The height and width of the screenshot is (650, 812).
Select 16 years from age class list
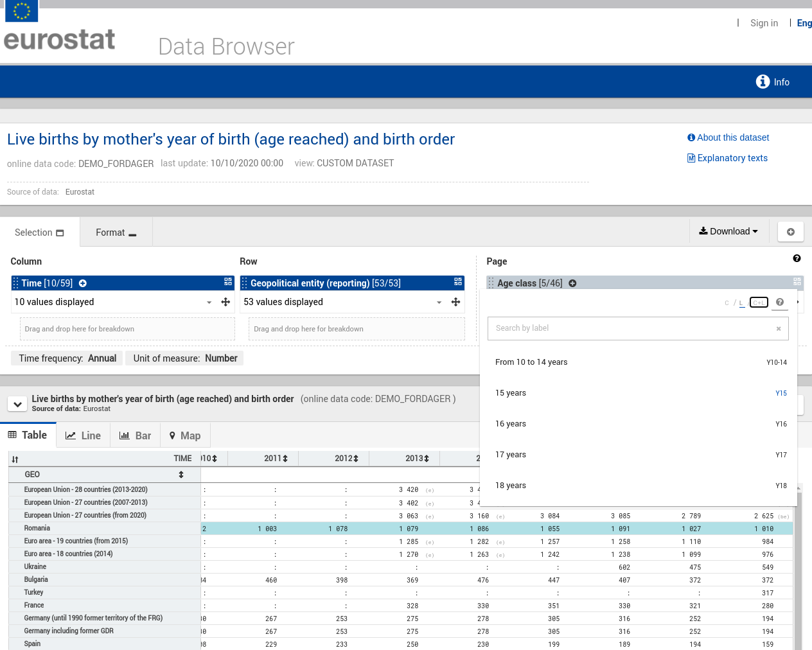[511, 424]
